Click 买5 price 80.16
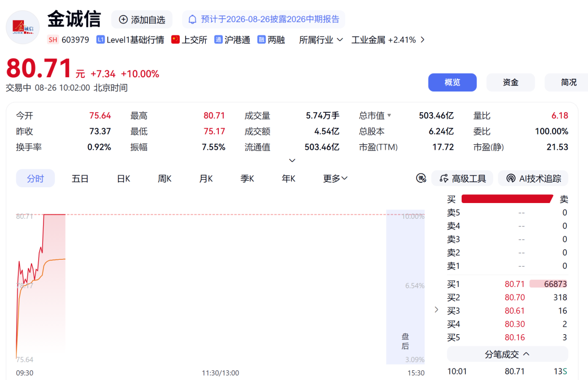Screen dimensions: 588x380 [x=514, y=337]
